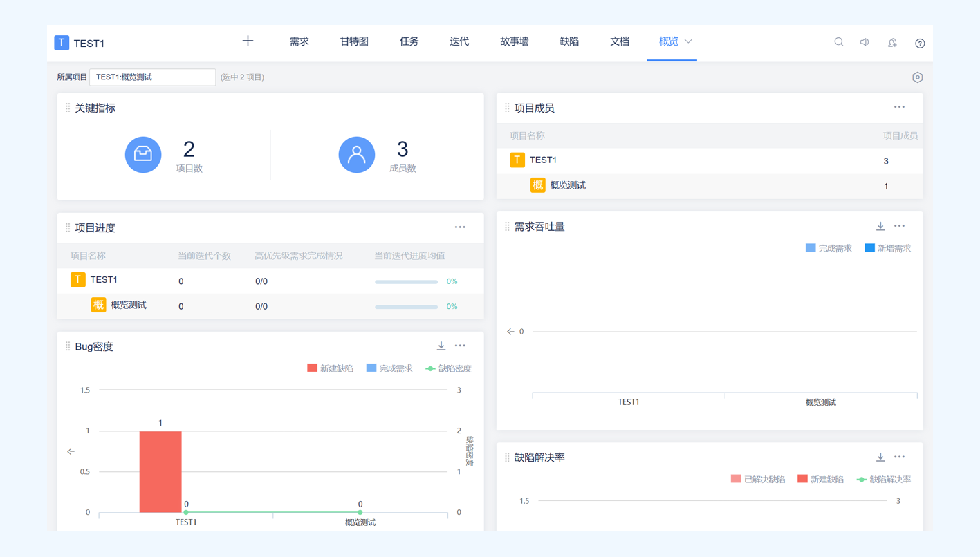Click TEST1 row progress bar
The image size is (980, 557).
pos(406,282)
